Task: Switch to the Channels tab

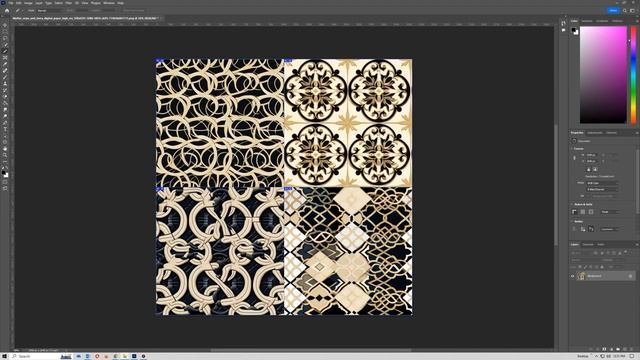Action: click(588, 244)
